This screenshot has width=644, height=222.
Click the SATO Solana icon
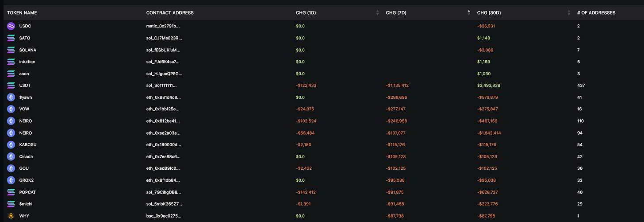pyautogui.click(x=11, y=38)
